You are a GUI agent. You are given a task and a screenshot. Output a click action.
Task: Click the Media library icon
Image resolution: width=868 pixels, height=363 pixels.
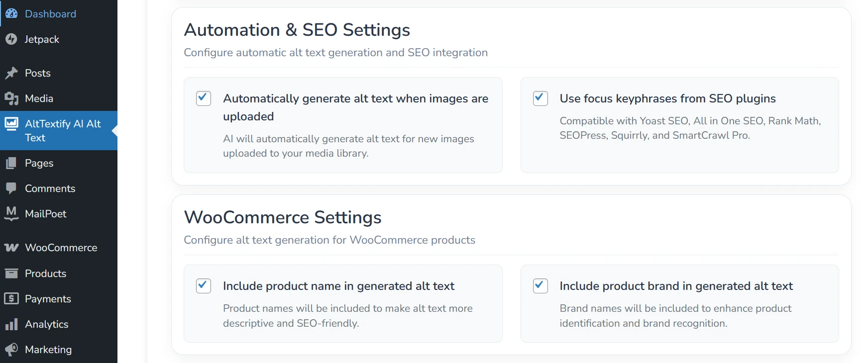(11, 98)
